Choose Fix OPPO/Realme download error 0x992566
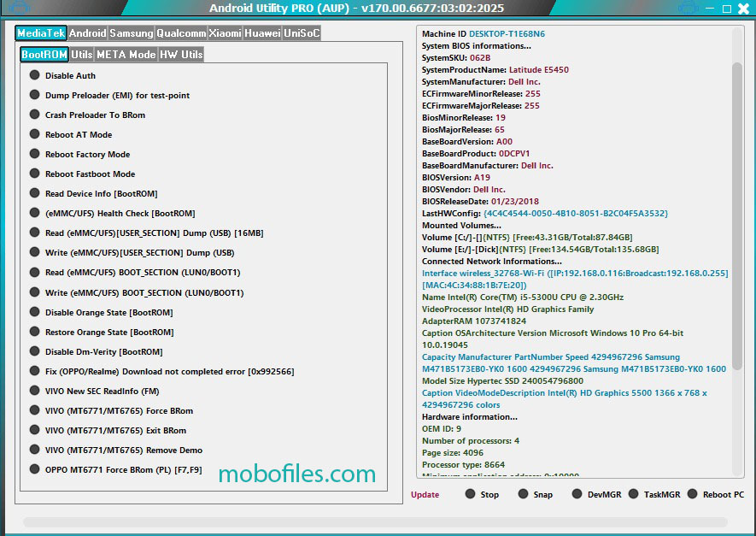 (x=162, y=372)
